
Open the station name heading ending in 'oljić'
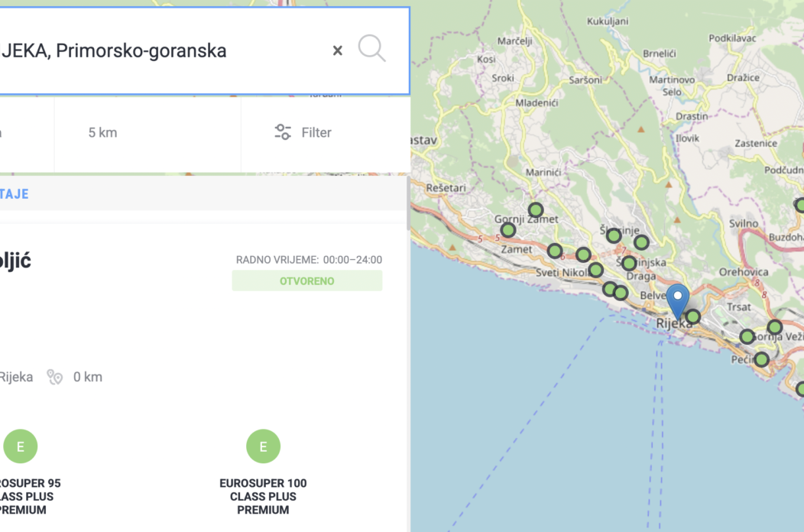tap(15, 261)
